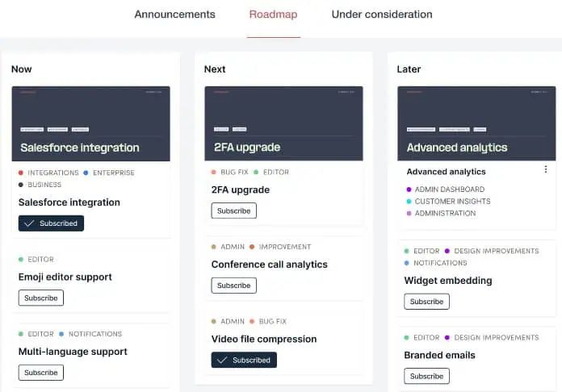Click the CUSTOMER INSIGHTS tag
This screenshot has height=392, width=562.
tap(449, 201)
